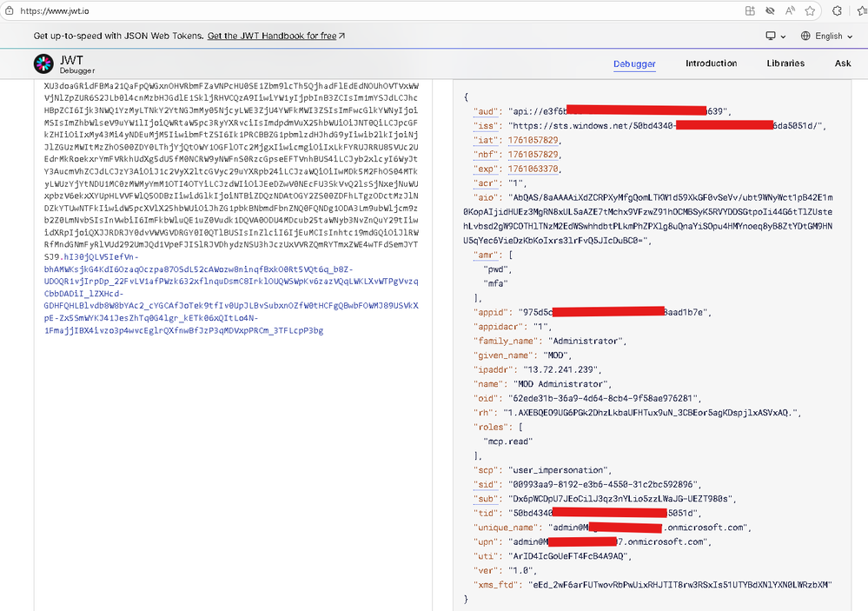Open the Favorites list star icon
Image resolution: width=868 pixels, height=611 pixels.
coord(862,10)
